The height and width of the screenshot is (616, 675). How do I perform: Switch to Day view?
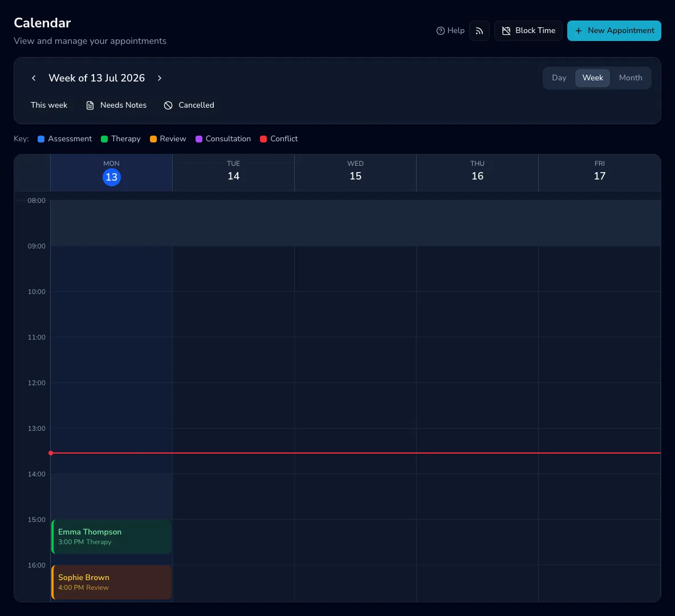[x=559, y=78]
